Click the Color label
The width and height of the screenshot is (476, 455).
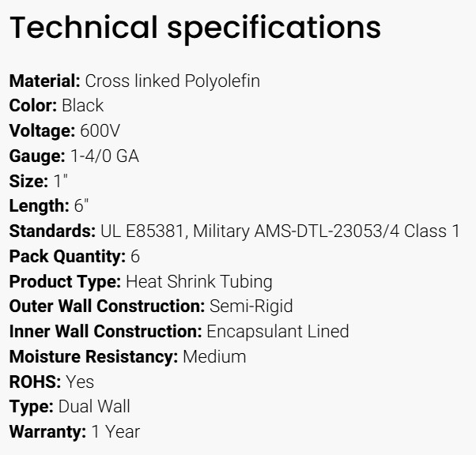tap(33, 106)
